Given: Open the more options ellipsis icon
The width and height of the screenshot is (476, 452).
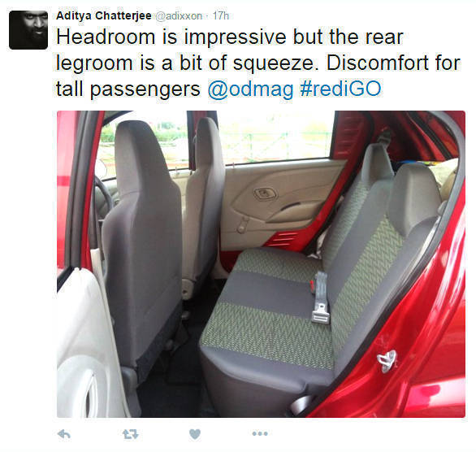Looking at the screenshot, I should [260, 434].
